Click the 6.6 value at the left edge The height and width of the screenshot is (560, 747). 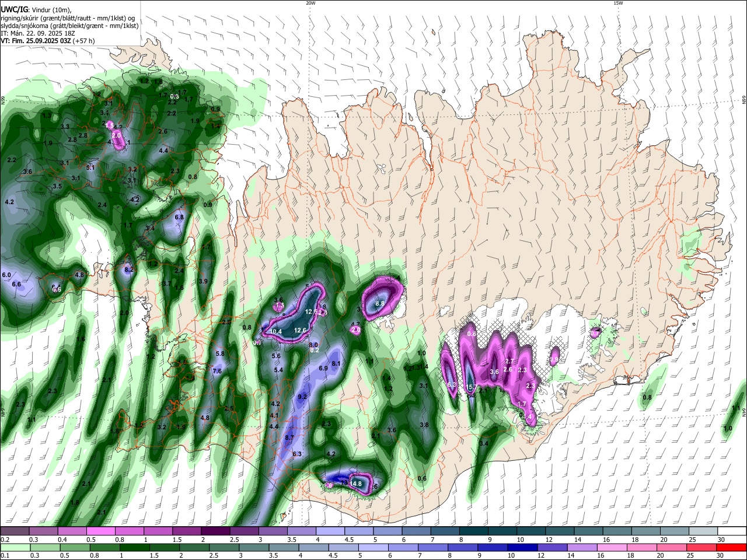click(x=16, y=284)
